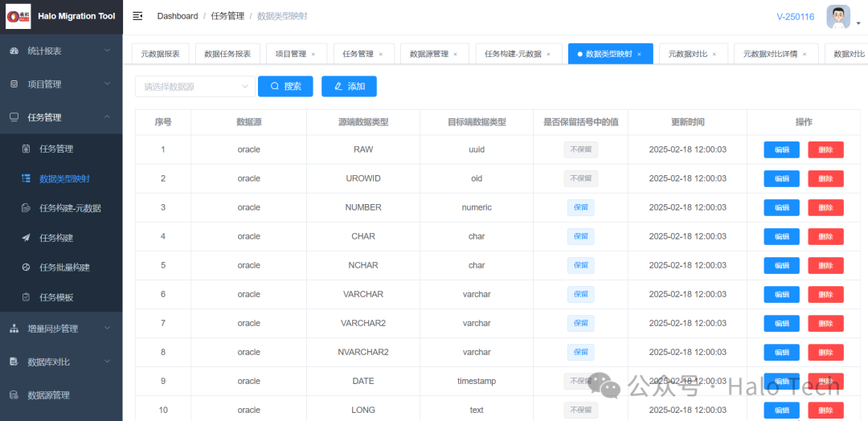Click the clipboard icon of 任务管理 submenu
The height and width of the screenshot is (421, 868).
point(26,149)
